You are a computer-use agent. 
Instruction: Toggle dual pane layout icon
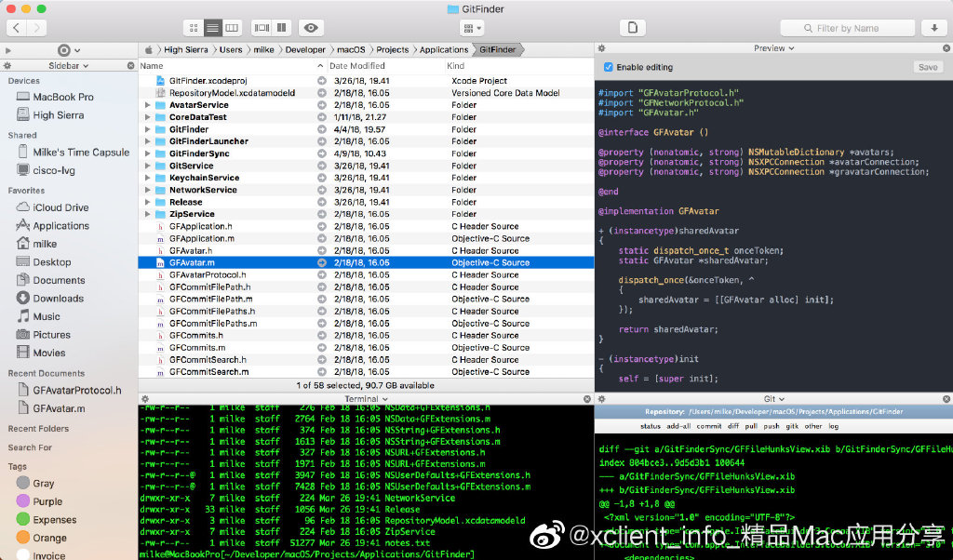(262, 28)
